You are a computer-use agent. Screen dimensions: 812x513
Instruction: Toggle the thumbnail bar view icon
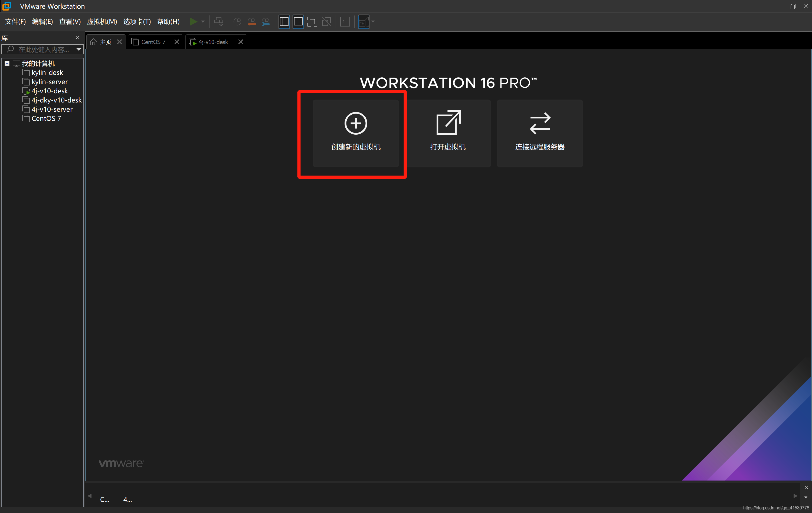tap(298, 22)
